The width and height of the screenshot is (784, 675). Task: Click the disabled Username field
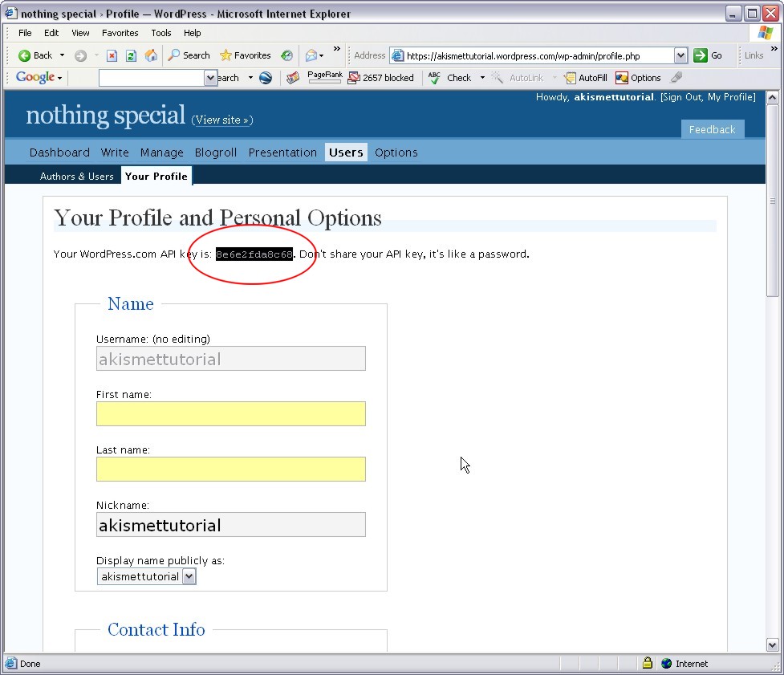(x=231, y=359)
